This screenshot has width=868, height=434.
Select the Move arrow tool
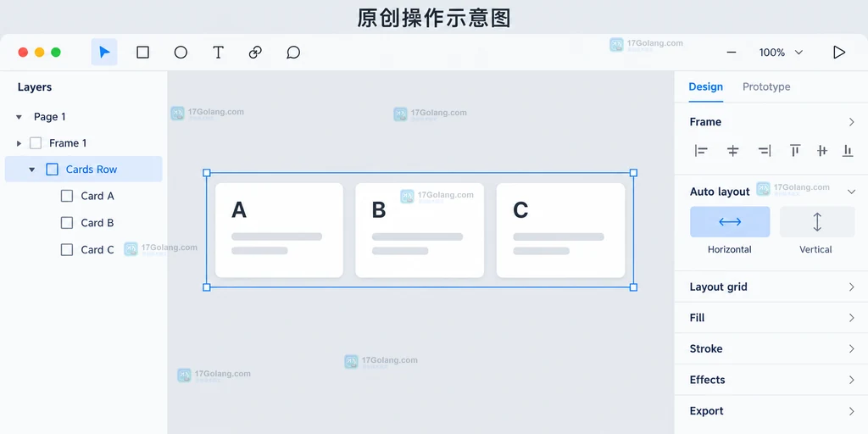[x=104, y=52]
